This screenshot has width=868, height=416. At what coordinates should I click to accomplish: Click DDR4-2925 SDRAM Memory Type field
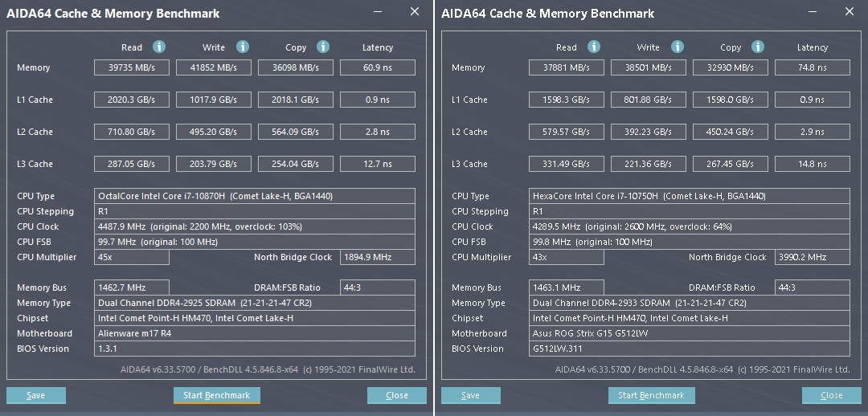click(255, 303)
